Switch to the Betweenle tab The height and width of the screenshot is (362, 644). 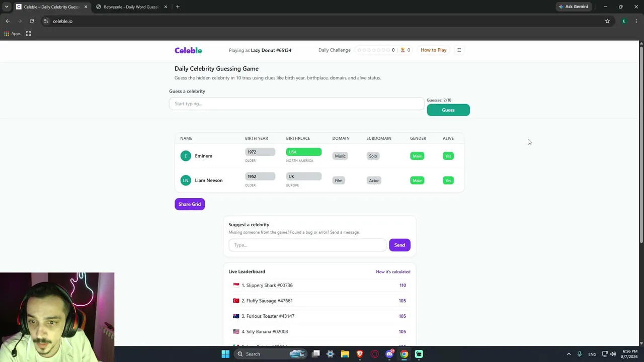(x=131, y=7)
